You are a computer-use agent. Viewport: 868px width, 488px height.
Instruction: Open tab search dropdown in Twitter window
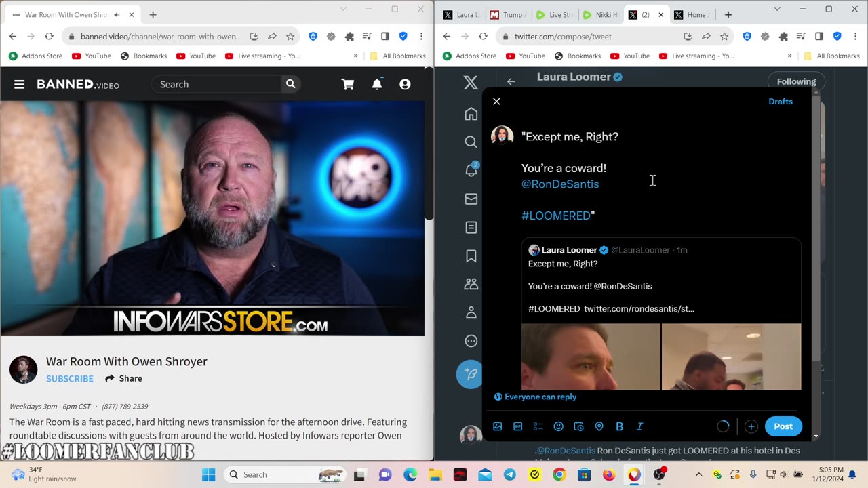coord(777,9)
